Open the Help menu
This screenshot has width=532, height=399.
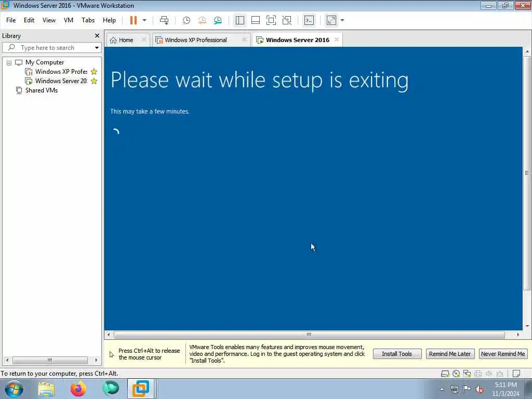[109, 20]
